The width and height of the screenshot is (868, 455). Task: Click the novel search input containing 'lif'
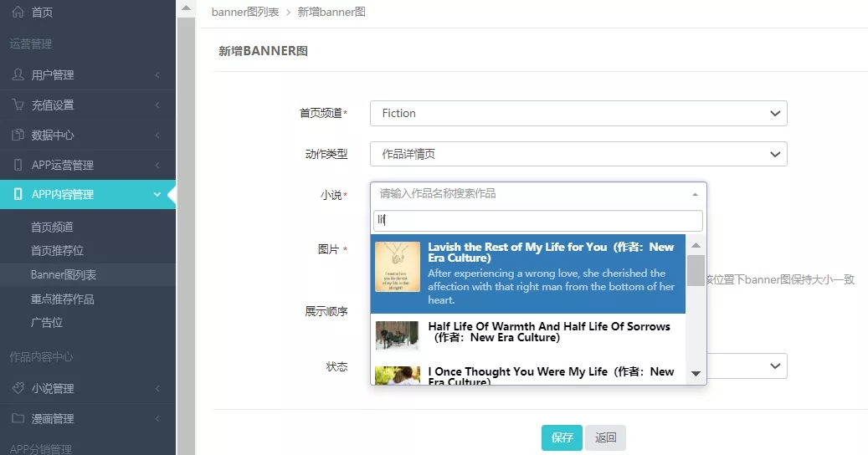[x=538, y=221]
